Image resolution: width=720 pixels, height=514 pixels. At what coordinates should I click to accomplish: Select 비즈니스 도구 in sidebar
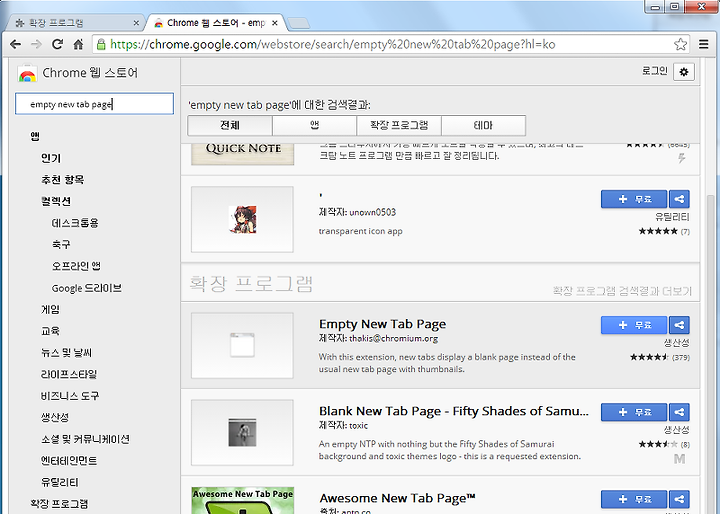(70, 395)
